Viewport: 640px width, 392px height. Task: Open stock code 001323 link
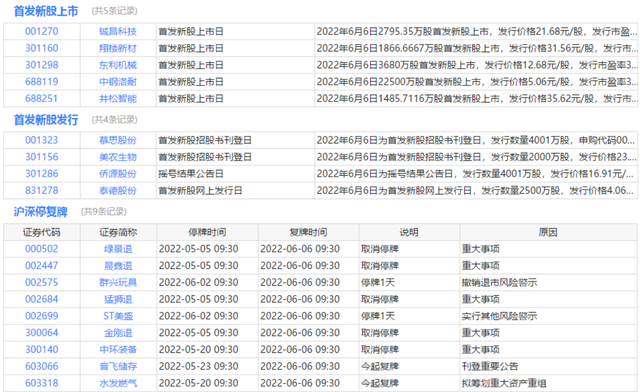point(42,140)
